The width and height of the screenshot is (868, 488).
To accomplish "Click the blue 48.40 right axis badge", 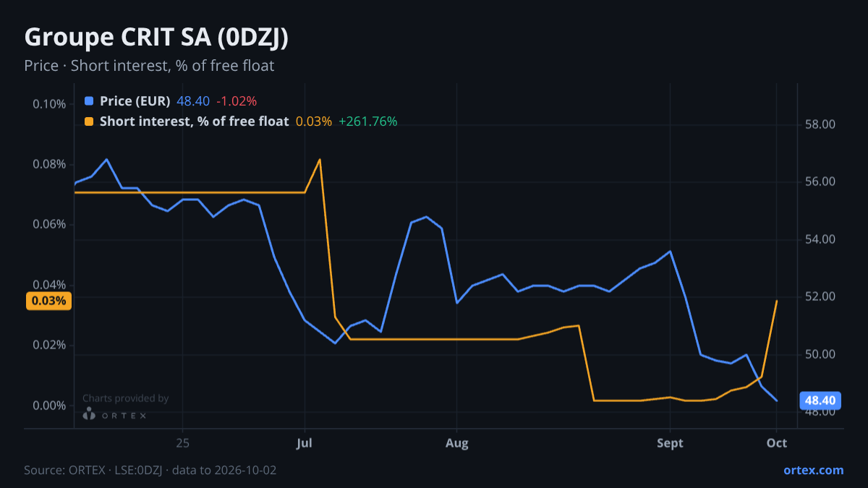I will [820, 400].
